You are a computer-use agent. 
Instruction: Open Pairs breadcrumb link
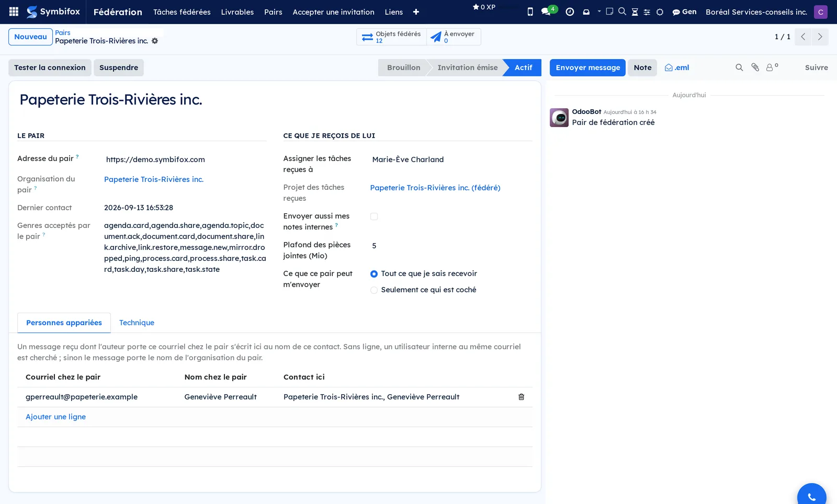pyautogui.click(x=63, y=32)
